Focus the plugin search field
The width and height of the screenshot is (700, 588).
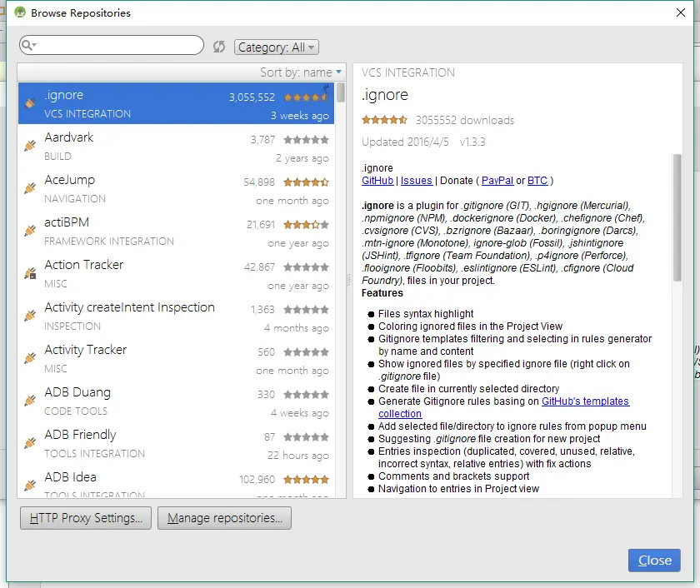pos(112,45)
